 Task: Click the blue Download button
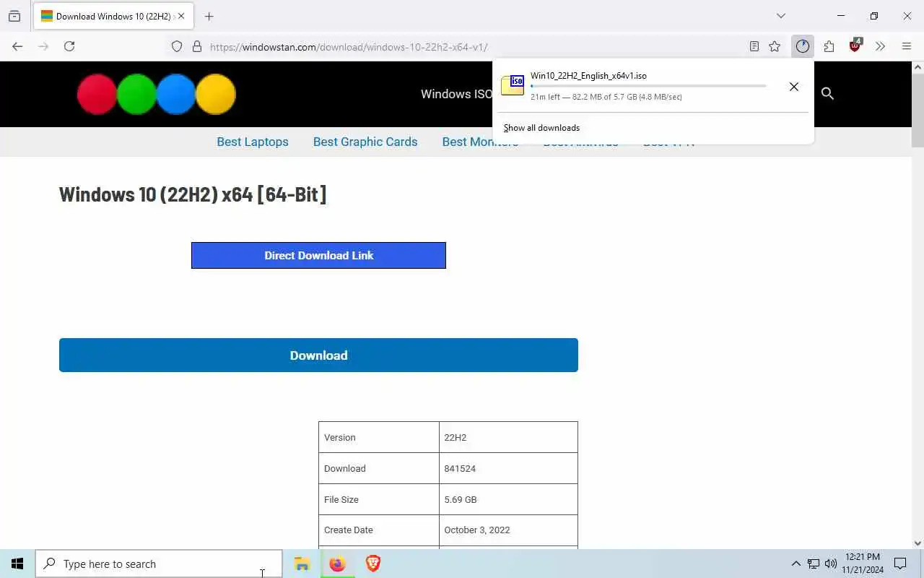tap(318, 355)
